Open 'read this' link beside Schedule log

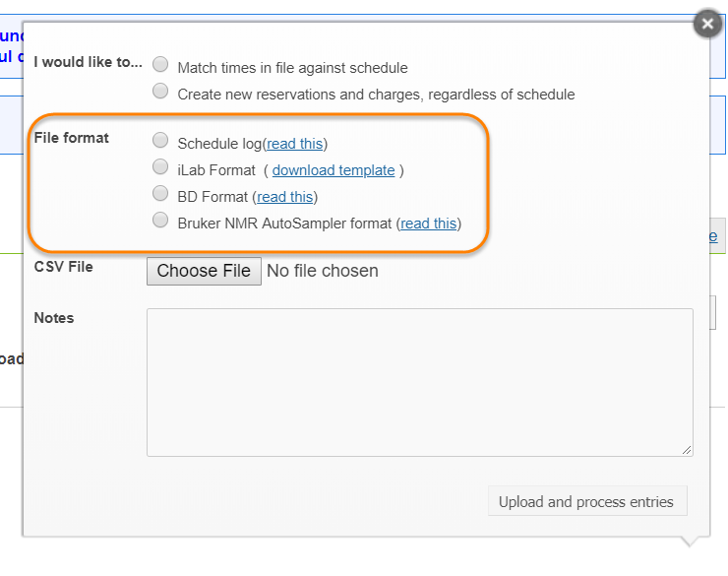pyautogui.click(x=295, y=144)
